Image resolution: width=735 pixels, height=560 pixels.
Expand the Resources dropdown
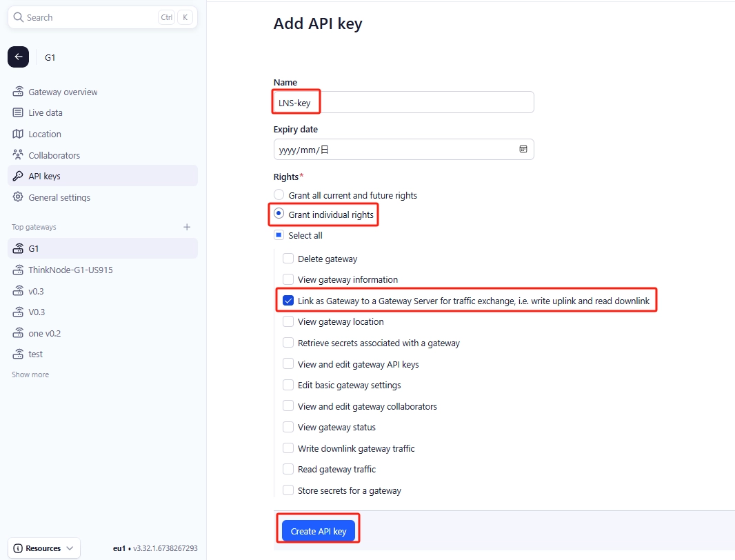44,548
